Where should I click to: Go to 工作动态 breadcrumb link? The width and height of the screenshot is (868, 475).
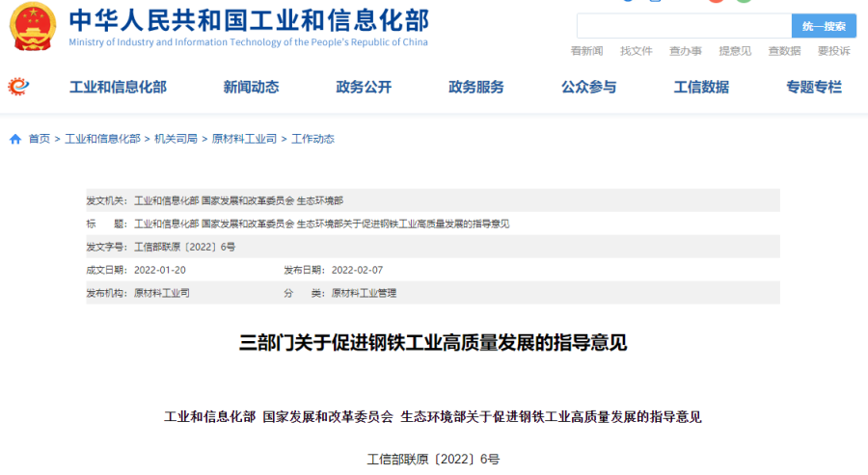[x=312, y=139]
